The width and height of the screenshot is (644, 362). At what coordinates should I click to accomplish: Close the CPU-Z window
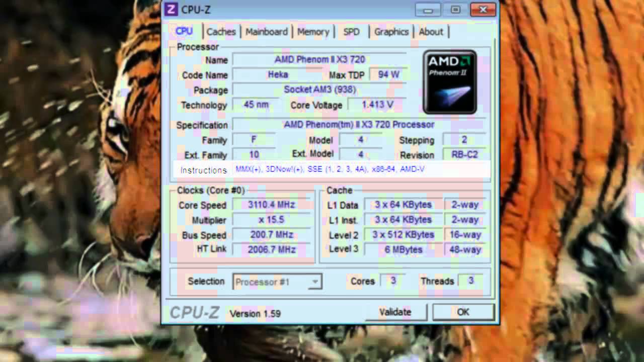pos(483,10)
